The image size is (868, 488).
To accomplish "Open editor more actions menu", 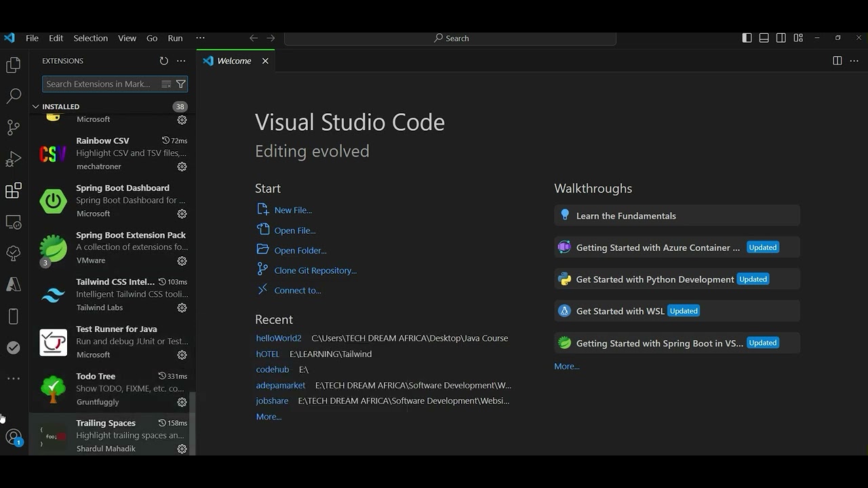I will coord(854,61).
